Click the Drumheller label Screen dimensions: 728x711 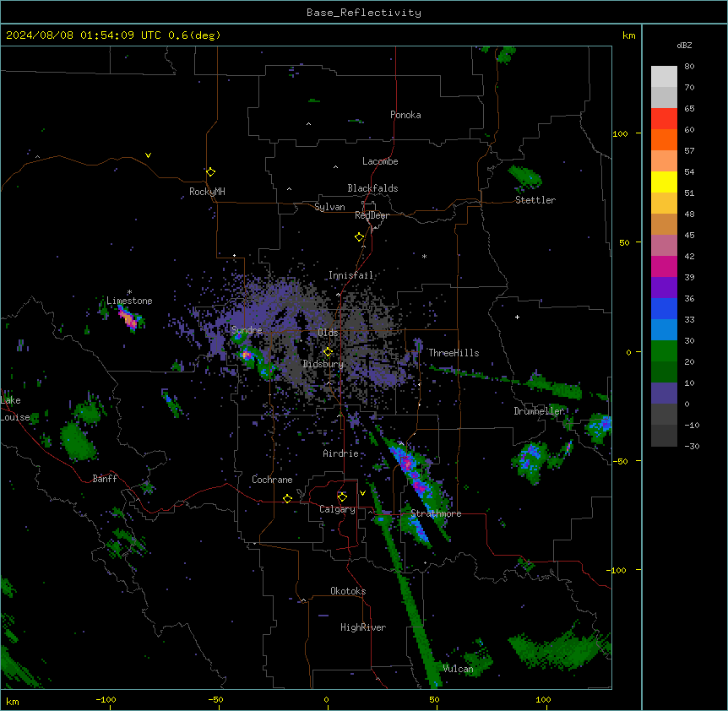click(539, 411)
